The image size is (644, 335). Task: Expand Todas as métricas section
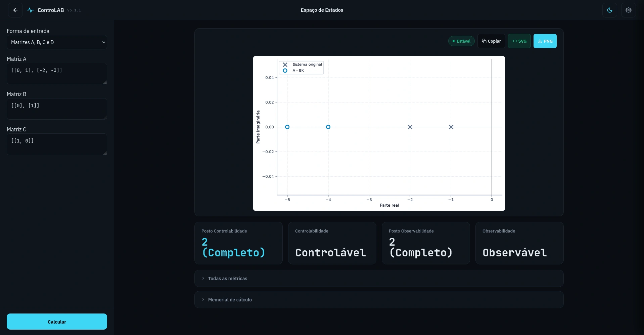click(x=379, y=279)
